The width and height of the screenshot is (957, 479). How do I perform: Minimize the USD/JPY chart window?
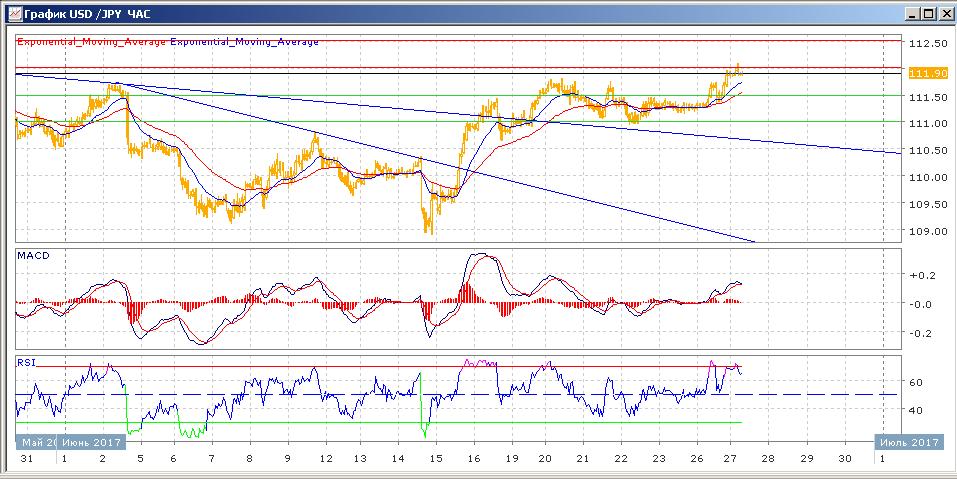tap(912, 13)
